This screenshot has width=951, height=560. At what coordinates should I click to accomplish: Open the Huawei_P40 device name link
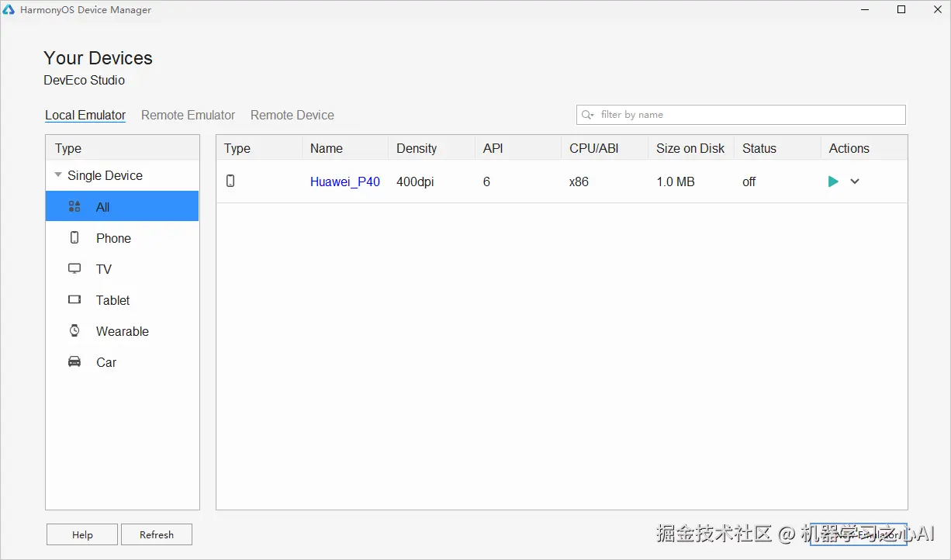pyautogui.click(x=345, y=181)
